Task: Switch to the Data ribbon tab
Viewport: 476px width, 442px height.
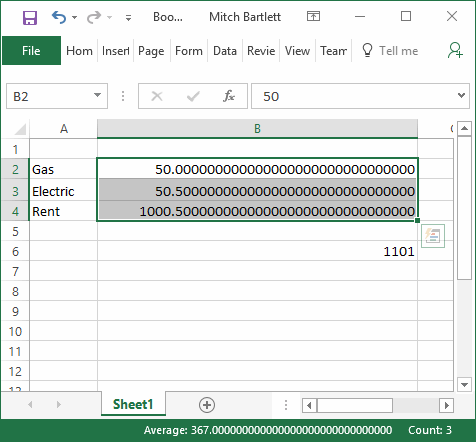Action: tap(225, 51)
